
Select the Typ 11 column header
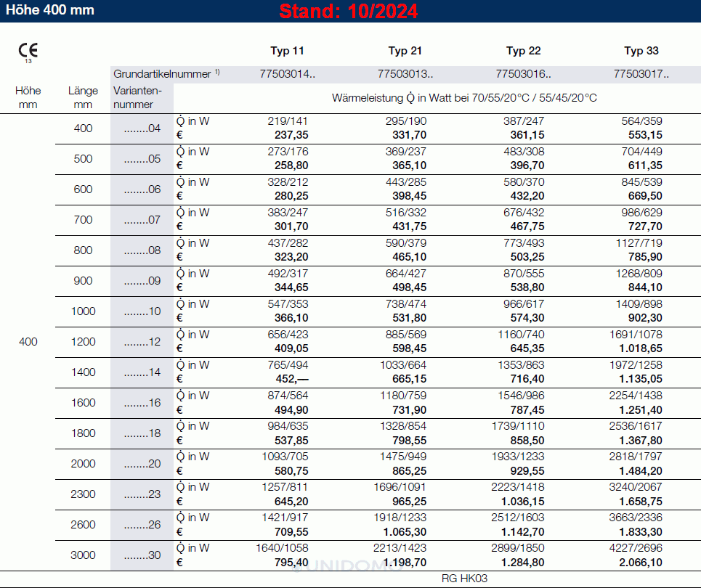point(287,51)
